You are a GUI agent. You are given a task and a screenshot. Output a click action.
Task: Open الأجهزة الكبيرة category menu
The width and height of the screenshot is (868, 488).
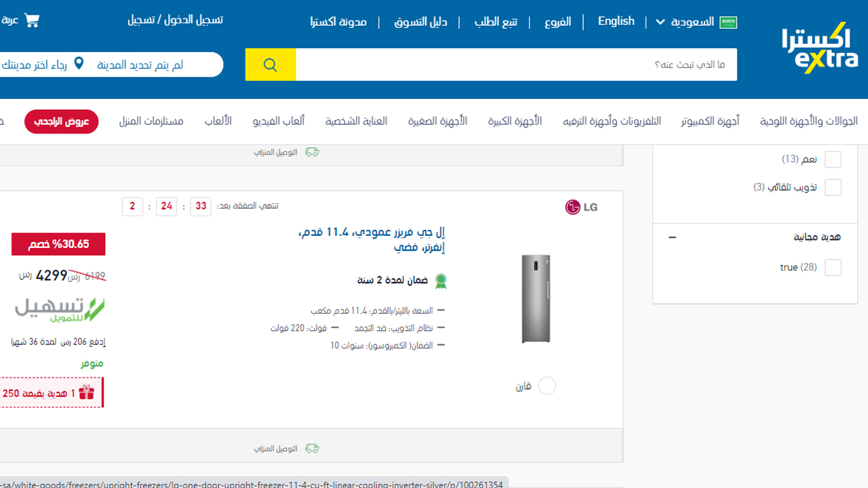click(515, 121)
